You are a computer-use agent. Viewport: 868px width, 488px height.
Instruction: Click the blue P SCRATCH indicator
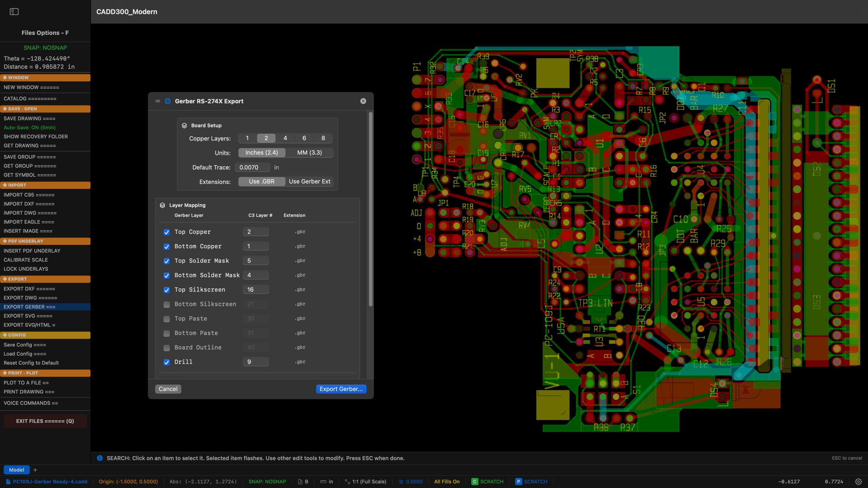click(531, 482)
